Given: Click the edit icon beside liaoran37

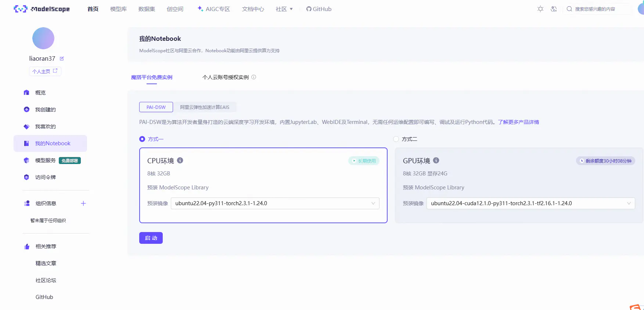Looking at the screenshot, I should pyautogui.click(x=62, y=58).
